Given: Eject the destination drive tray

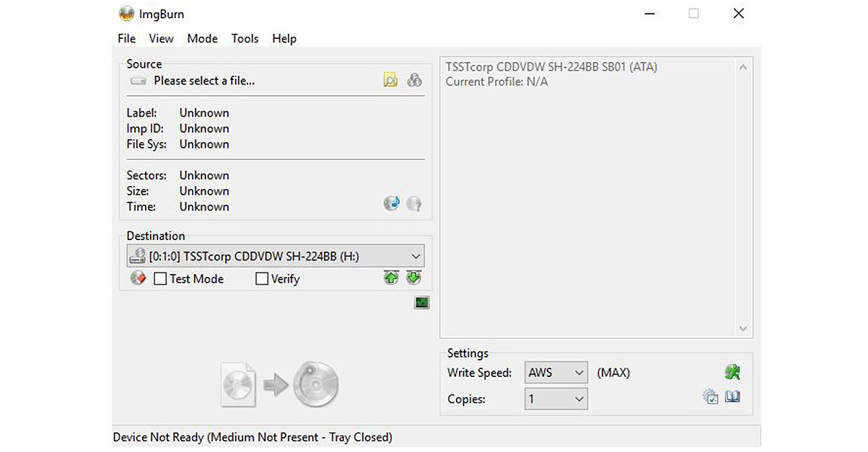Looking at the screenshot, I should pos(391,278).
